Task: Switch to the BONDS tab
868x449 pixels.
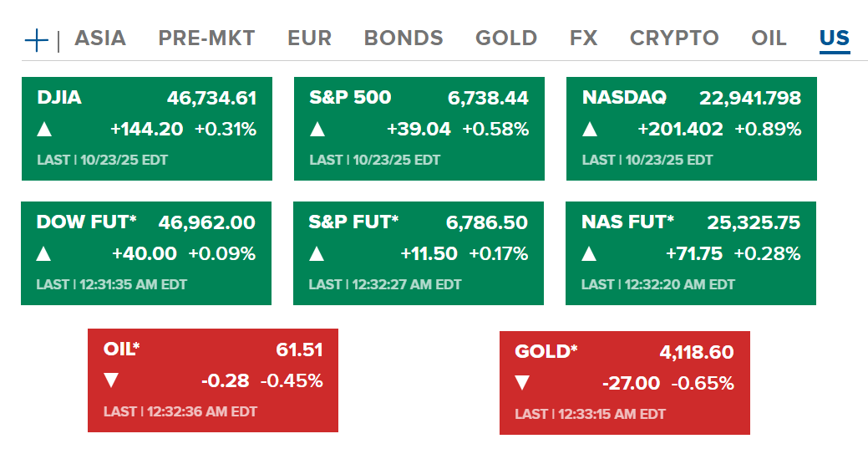Action: point(404,38)
